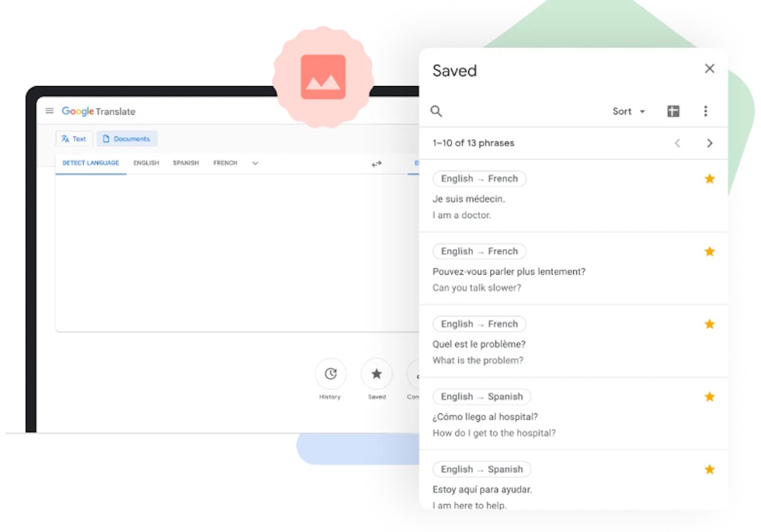761x532 pixels.
Task: Choose SPANISH as source language
Action: (186, 163)
